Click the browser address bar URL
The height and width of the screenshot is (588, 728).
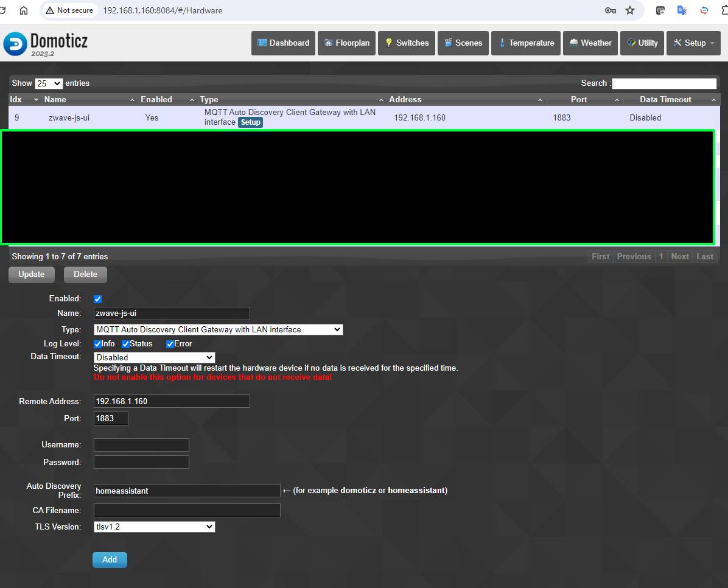click(x=163, y=10)
